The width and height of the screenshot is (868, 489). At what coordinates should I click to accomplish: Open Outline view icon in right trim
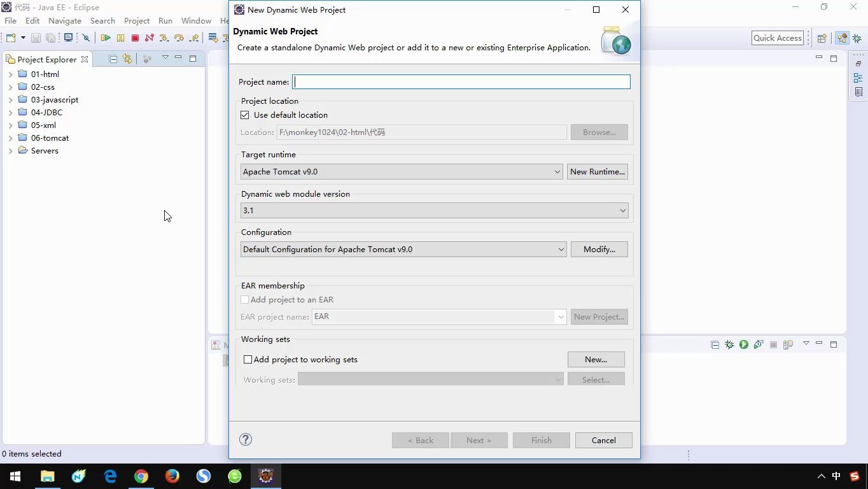[x=858, y=78]
